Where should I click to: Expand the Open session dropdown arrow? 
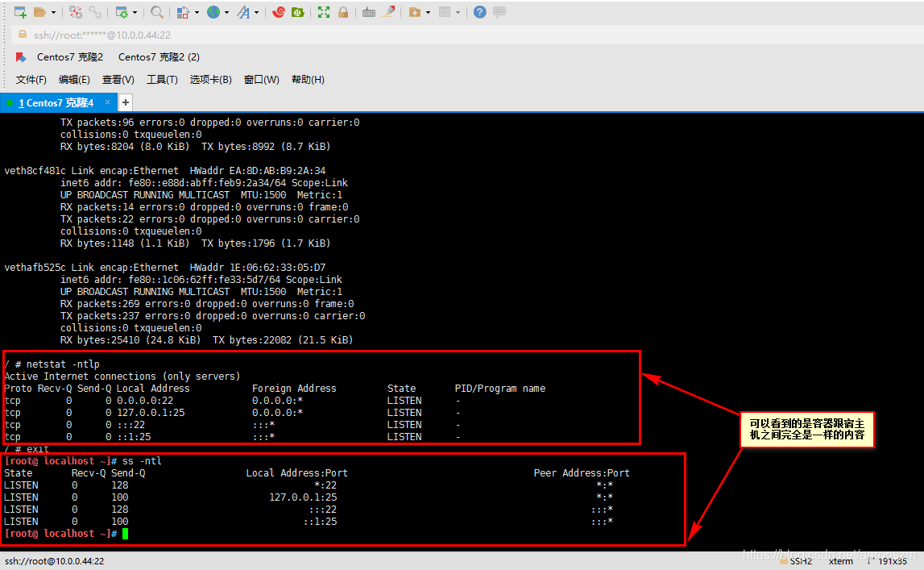pos(54,12)
